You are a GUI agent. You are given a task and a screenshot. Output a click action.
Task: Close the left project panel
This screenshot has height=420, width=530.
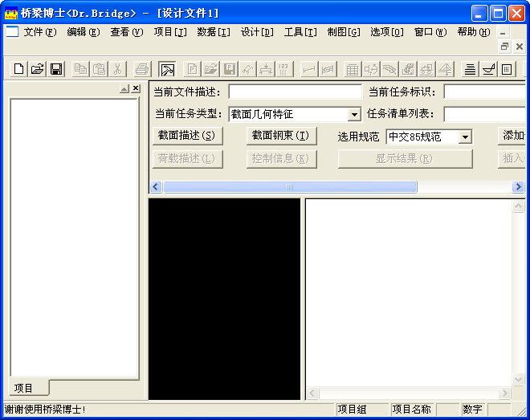tap(136, 88)
